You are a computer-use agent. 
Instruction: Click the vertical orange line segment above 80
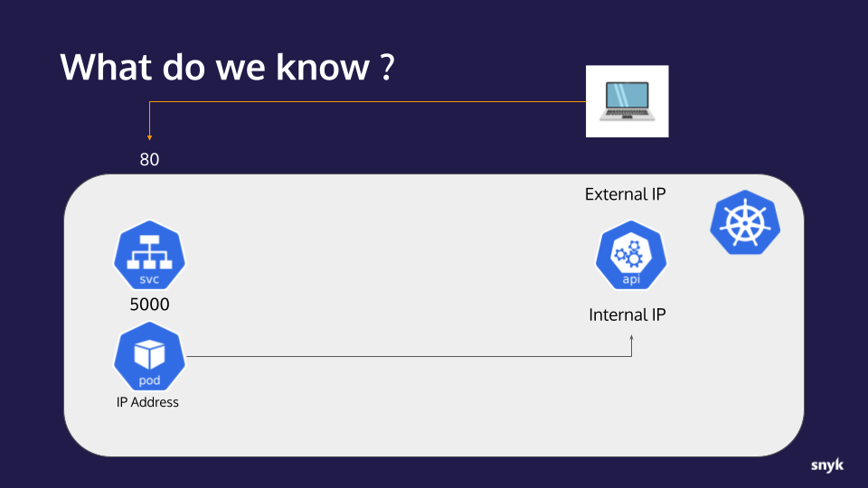[149, 117]
